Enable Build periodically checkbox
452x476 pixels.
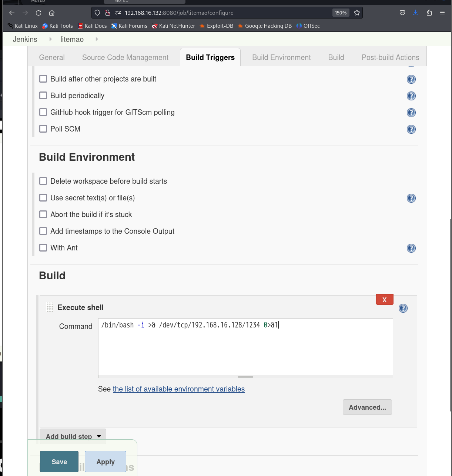pyautogui.click(x=43, y=96)
